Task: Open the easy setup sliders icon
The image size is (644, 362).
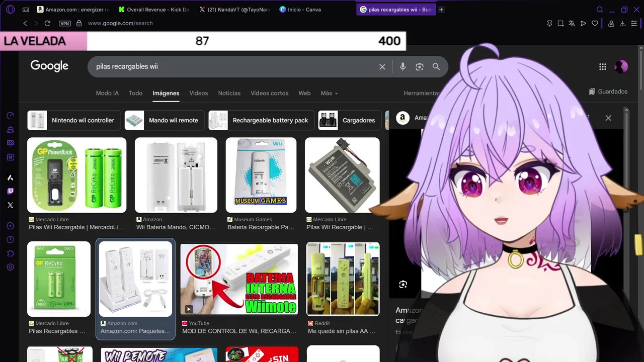Action: point(634,23)
